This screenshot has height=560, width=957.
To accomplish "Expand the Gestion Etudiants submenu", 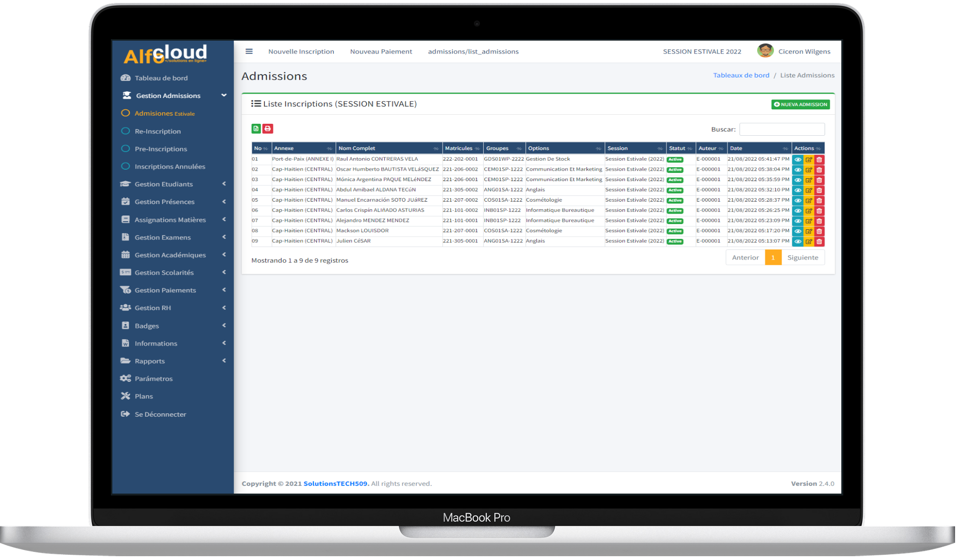I will [x=164, y=184].
